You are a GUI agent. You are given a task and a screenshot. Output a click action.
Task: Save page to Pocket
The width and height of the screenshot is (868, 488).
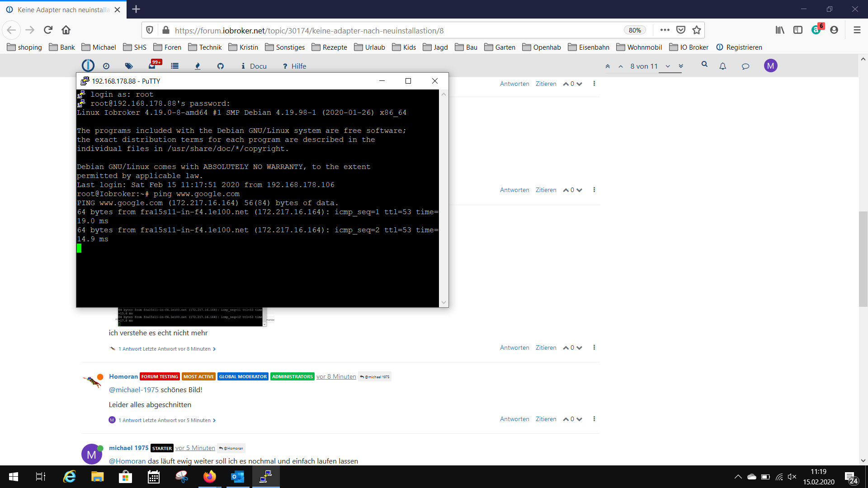(680, 30)
